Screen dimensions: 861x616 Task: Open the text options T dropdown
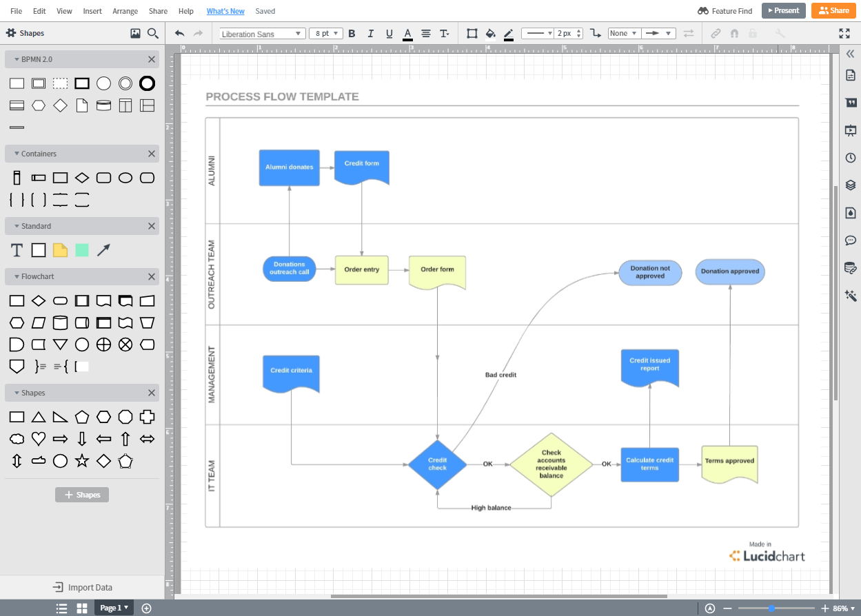tap(445, 34)
